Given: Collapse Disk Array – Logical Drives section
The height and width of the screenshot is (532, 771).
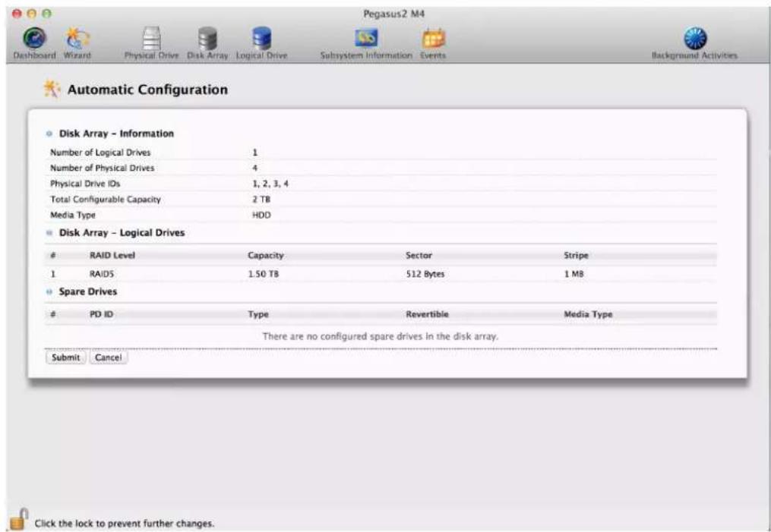Looking at the screenshot, I should click(49, 233).
